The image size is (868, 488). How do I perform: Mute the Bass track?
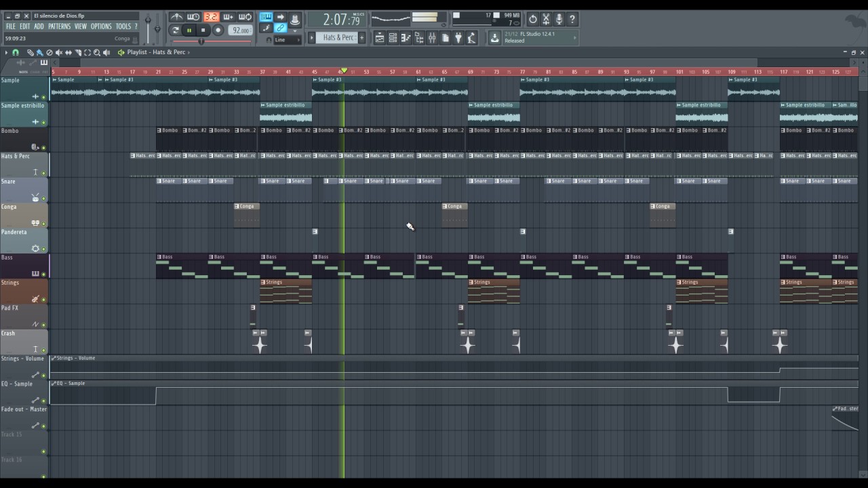click(x=44, y=274)
